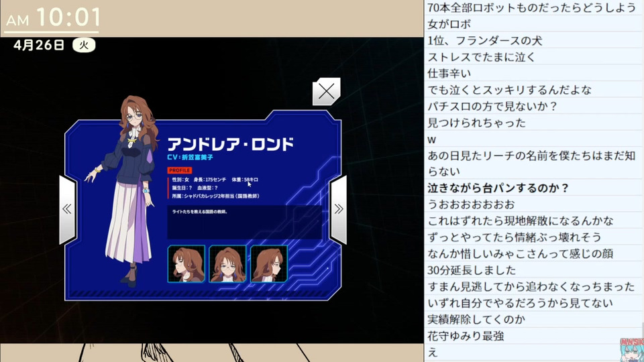644x362 pixels.
Task: Click the 火 weekday badge
Action: [84, 45]
